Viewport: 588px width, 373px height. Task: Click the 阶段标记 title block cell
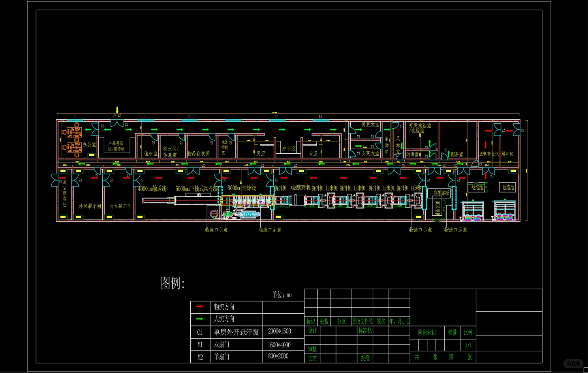(x=427, y=333)
